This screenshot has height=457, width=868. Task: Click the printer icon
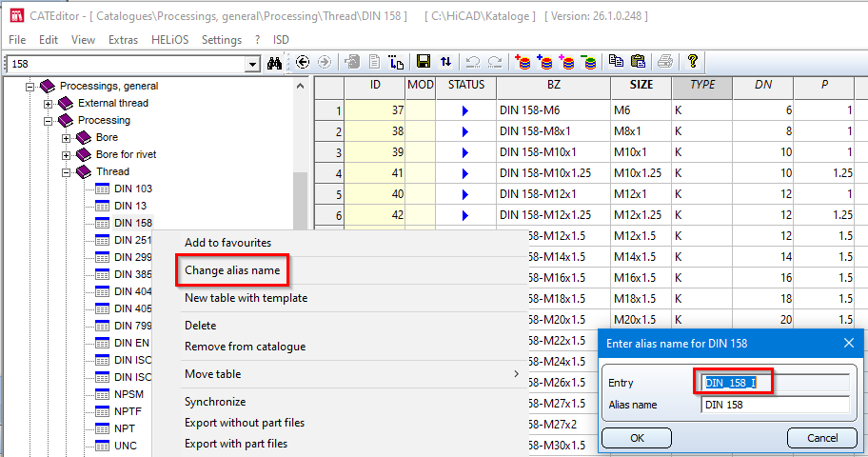(x=665, y=62)
